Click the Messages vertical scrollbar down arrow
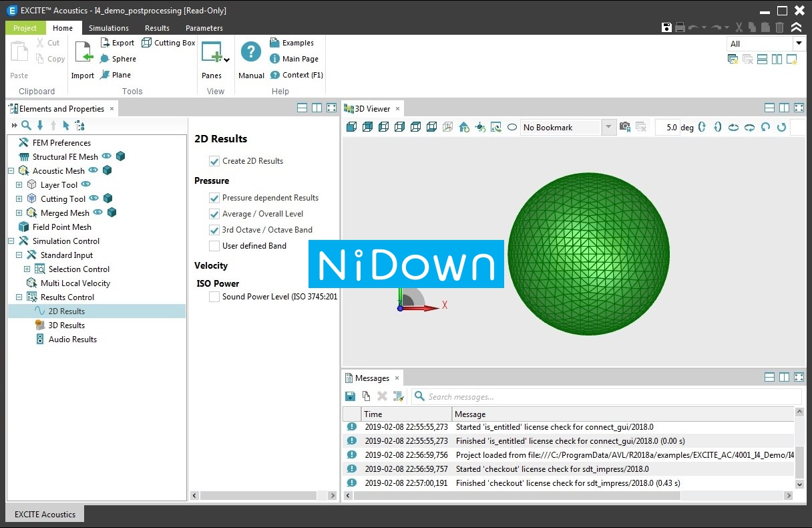The width and height of the screenshot is (812, 528). 800,484
